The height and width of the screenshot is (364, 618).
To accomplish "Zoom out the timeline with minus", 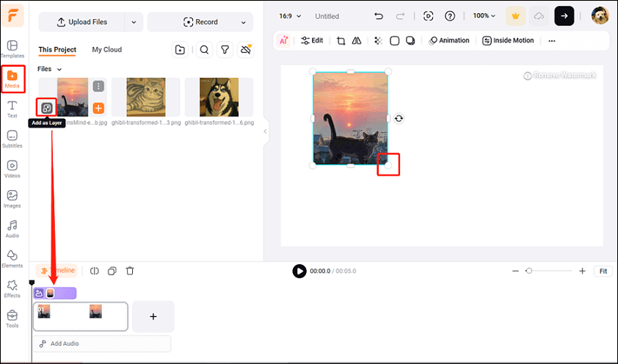I will point(515,271).
